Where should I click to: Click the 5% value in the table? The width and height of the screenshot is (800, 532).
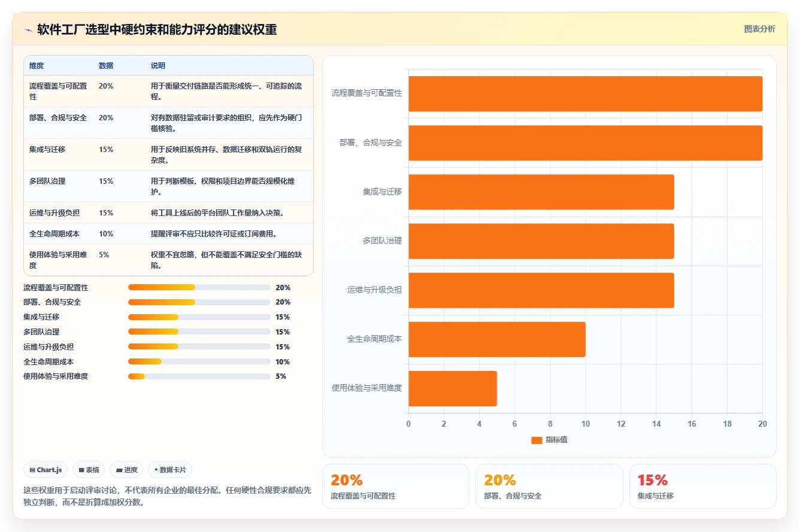click(x=104, y=254)
